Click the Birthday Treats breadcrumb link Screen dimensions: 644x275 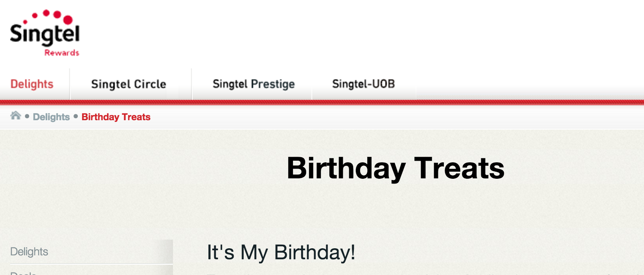click(116, 117)
